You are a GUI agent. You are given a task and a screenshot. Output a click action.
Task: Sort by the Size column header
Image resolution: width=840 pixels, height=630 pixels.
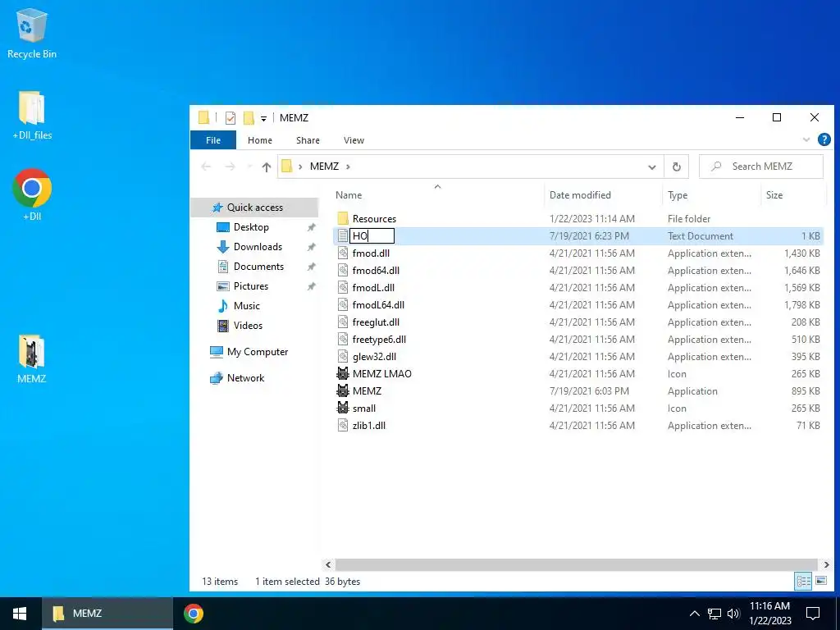point(774,195)
